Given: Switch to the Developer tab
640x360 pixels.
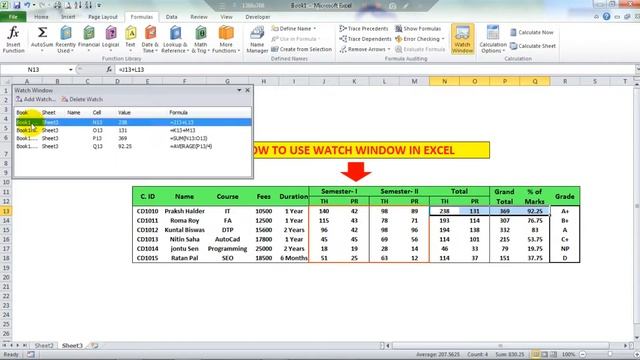Looking at the screenshot, I should tap(258, 17).
